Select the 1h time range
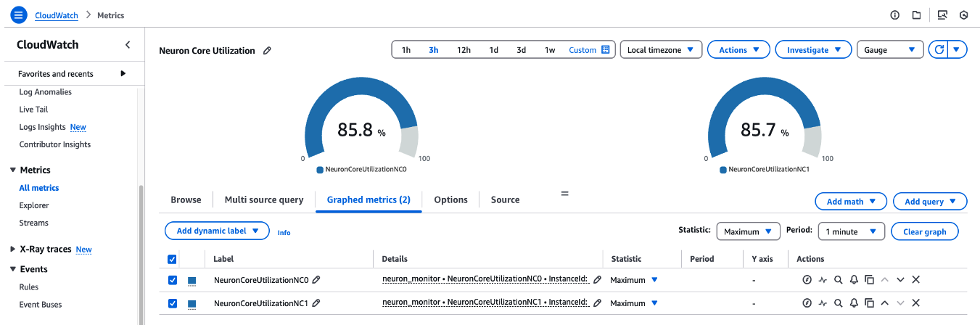980x325 pixels. point(406,50)
